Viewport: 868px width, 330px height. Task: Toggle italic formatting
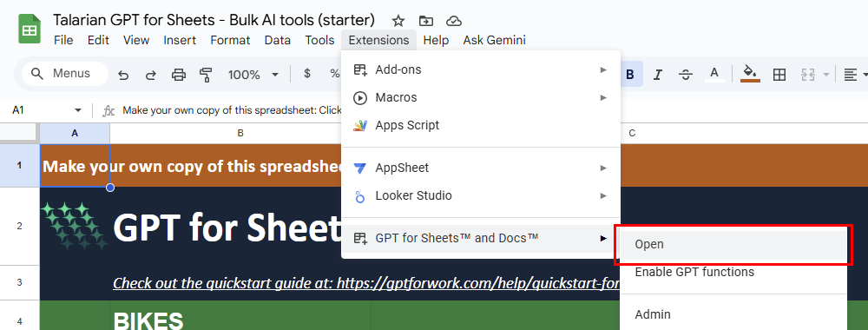coord(658,74)
